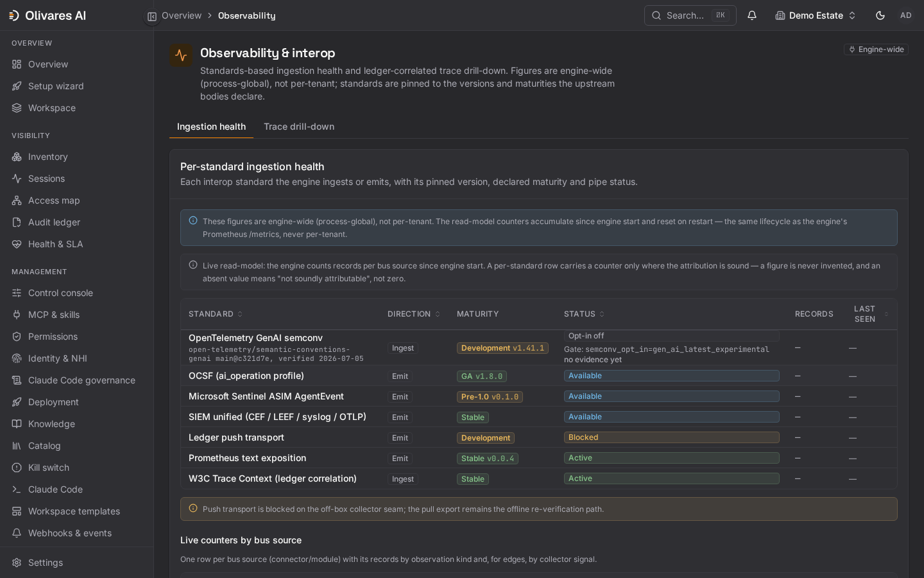Click the Settings gear icon
Viewport: 924px width, 578px height.
click(x=17, y=563)
